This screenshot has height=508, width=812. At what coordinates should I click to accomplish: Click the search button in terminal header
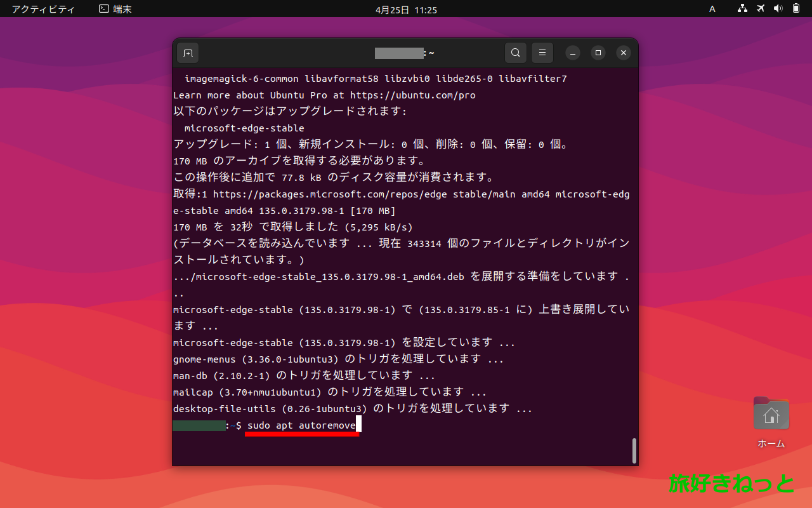click(515, 53)
